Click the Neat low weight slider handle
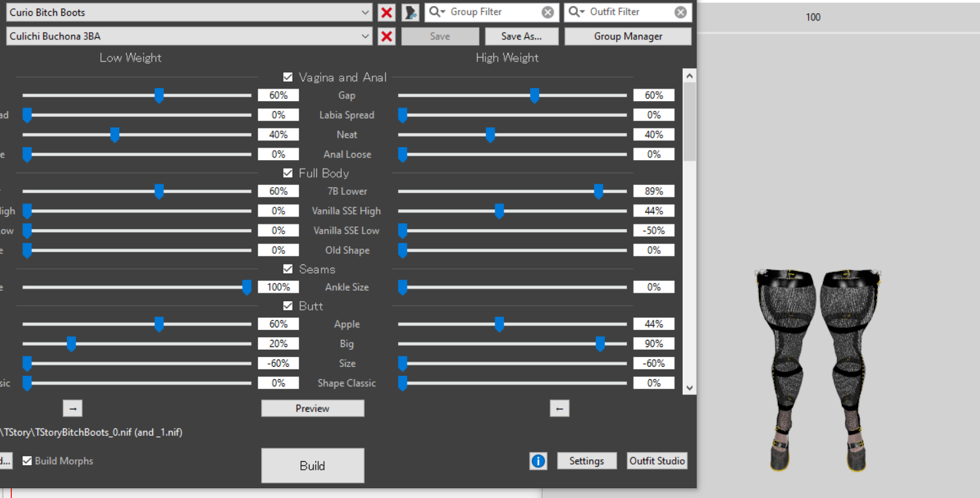Image resolution: width=980 pixels, height=498 pixels. (x=115, y=135)
